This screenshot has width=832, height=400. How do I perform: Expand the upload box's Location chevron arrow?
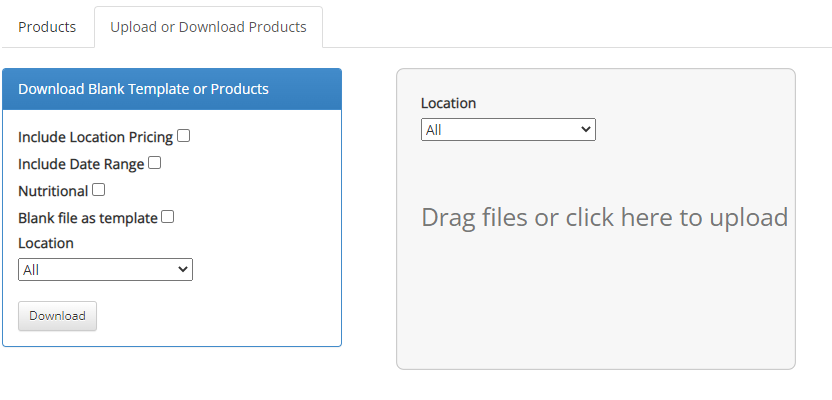tap(586, 129)
